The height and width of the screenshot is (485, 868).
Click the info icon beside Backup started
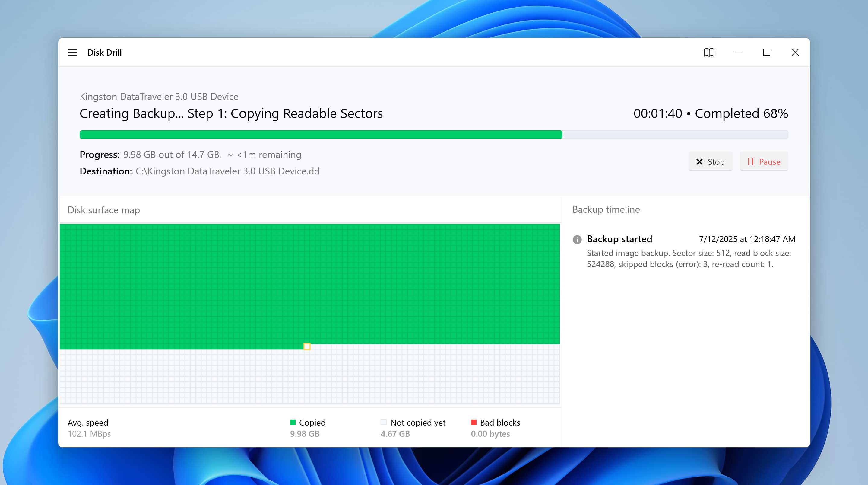click(x=577, y=239)
